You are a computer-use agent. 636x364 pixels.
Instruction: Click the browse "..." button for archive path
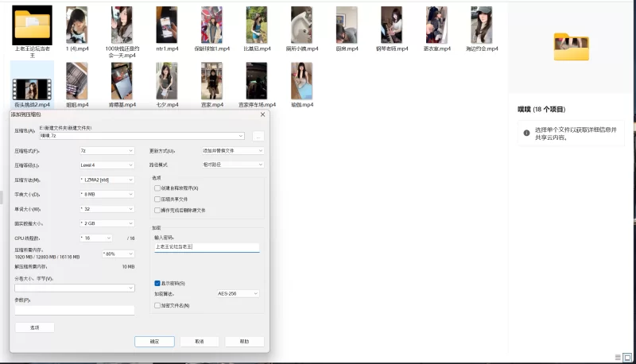(258, 136)
